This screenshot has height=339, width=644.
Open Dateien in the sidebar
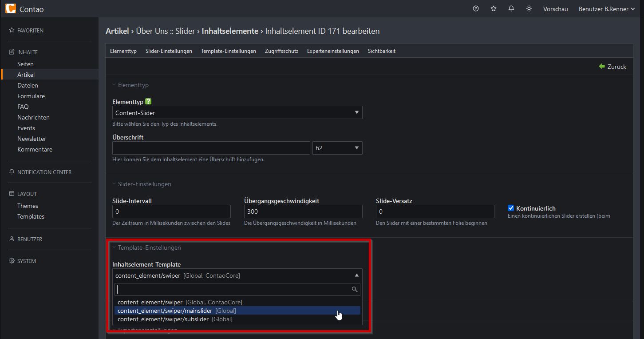[x=28, y=85]
